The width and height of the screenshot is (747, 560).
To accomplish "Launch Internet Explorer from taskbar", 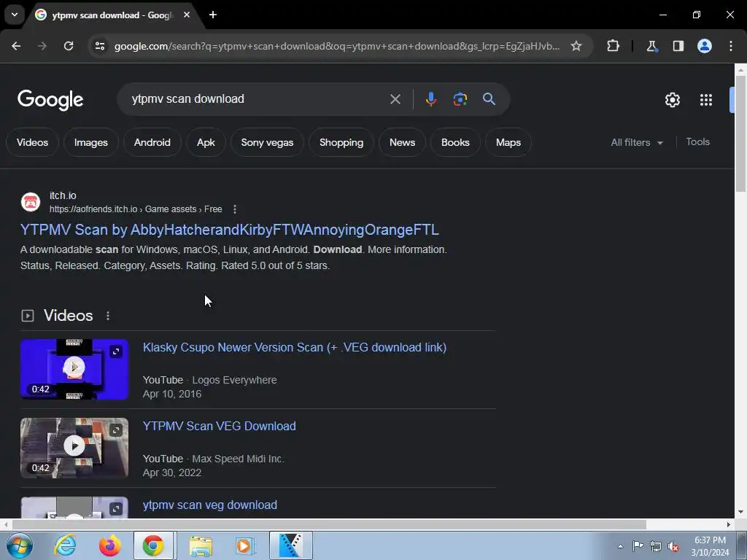I will click(65, 545).
